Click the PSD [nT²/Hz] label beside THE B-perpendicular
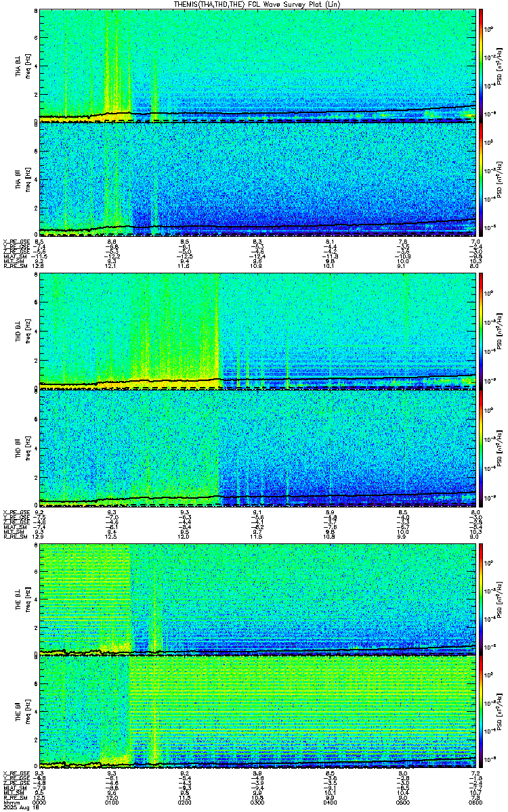This screenshot has height=812, width=508. coord(498,600)
